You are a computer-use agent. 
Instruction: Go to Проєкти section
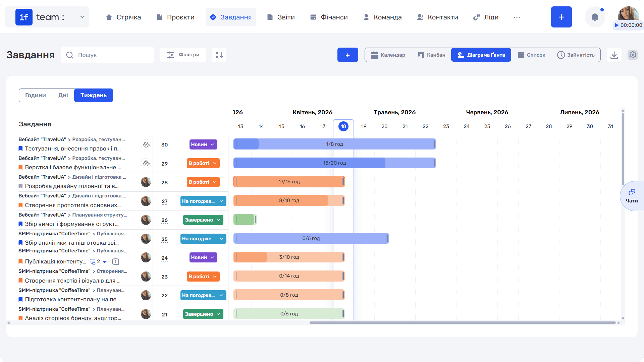(x=175, y=17)
